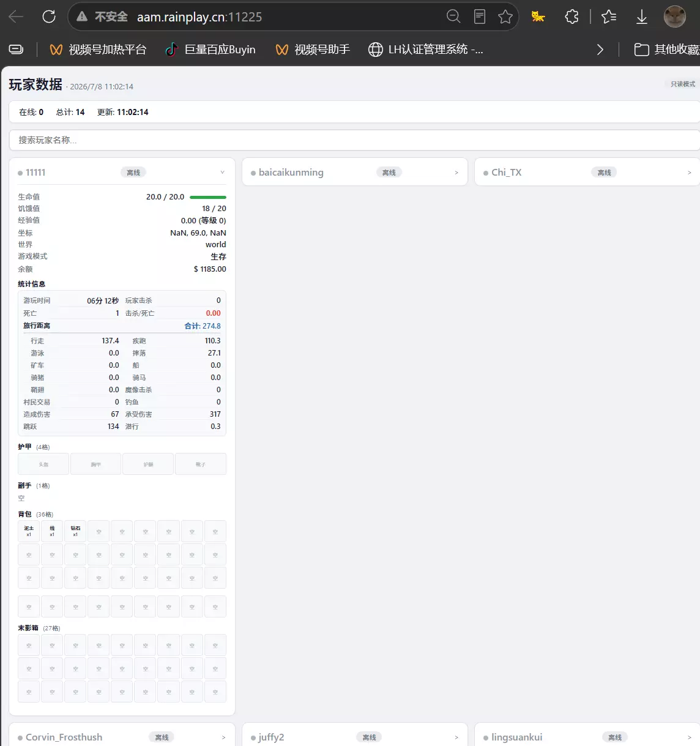Show more bookmarks with the chevron
Screen dimensions: 700x746
(x=600, y=50)
